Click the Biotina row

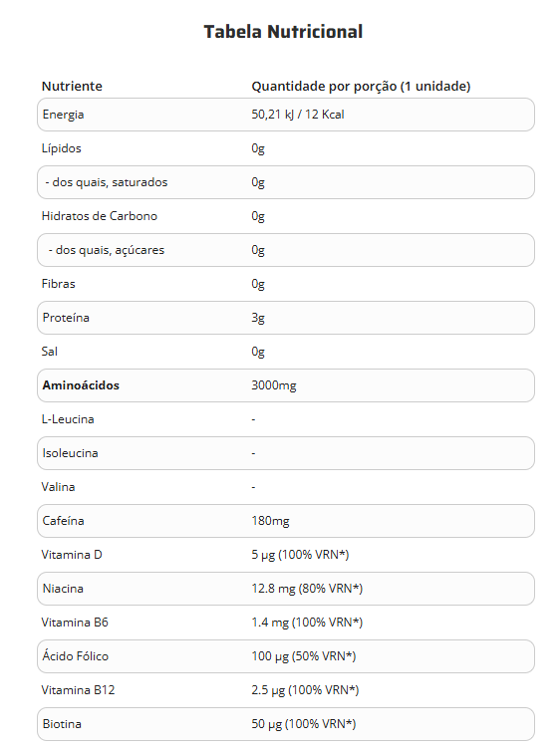286,724
